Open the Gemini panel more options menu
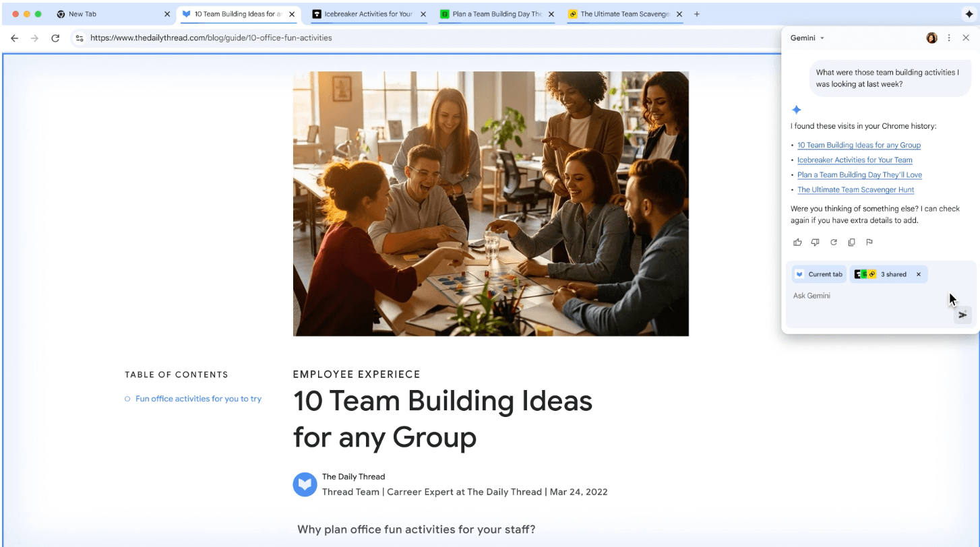Image resolution: width=980 pixels, height=547 pixels. (x=949, y=38)
